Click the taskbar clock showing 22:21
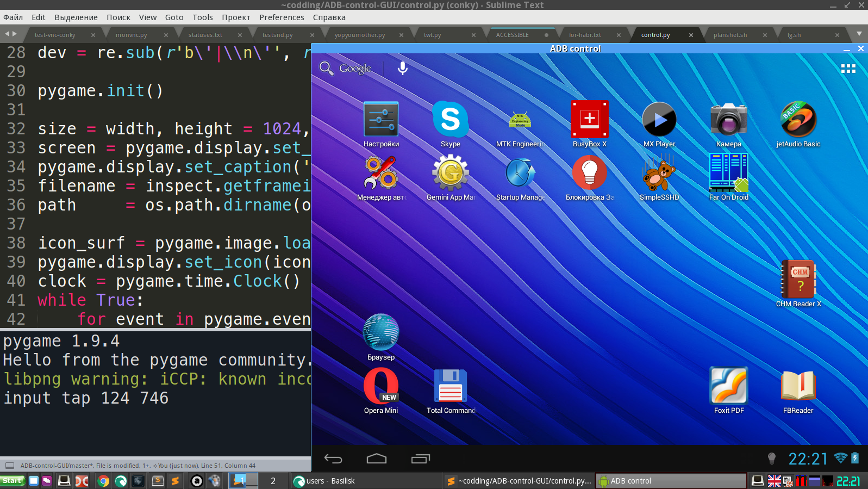This screenshot has width=868, height=489. [x=848, y=481]
